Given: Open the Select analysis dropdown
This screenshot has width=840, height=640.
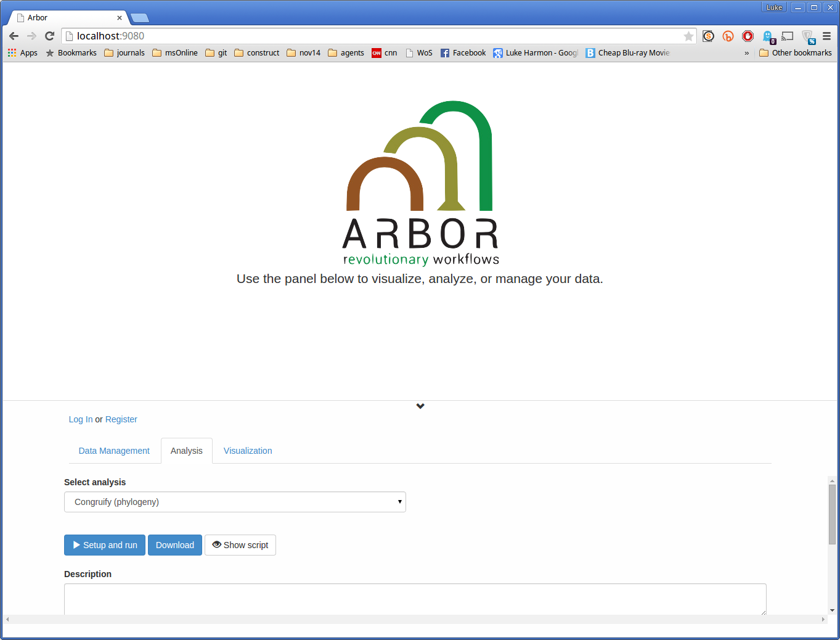Looking at the screenshot, I should point(235,502).
